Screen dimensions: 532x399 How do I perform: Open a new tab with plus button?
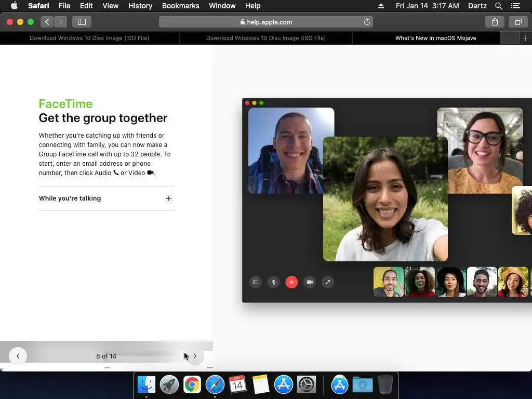coord(525,38)
